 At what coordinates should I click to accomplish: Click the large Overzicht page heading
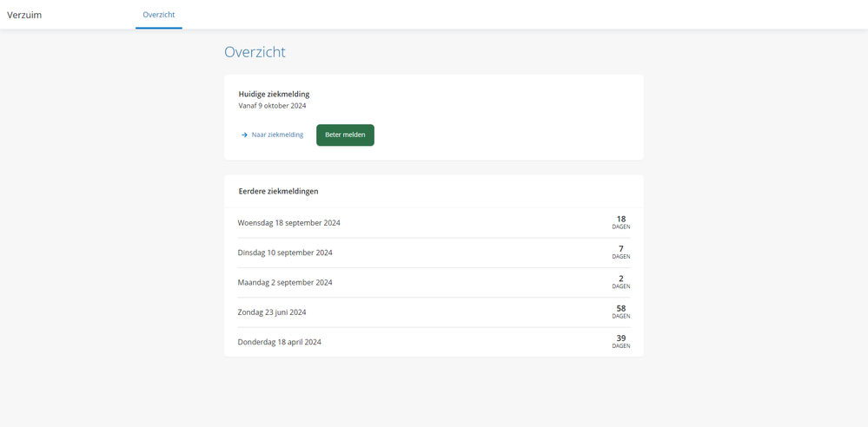coord(255,52)
